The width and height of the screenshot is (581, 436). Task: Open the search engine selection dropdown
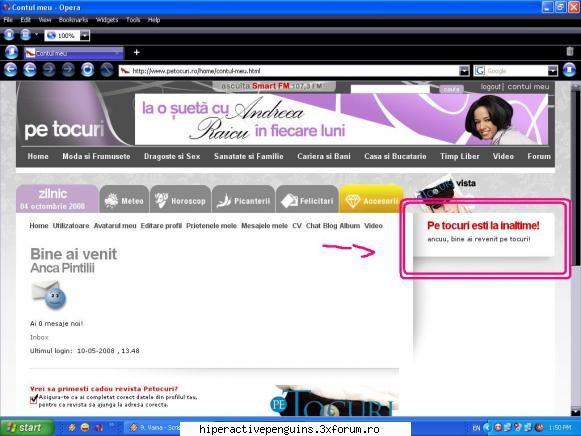(552, 71)
